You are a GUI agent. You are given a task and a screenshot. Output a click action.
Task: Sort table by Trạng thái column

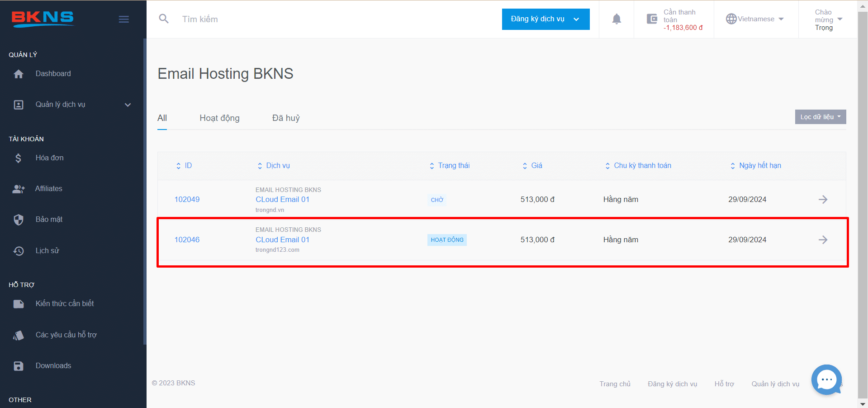450,166
